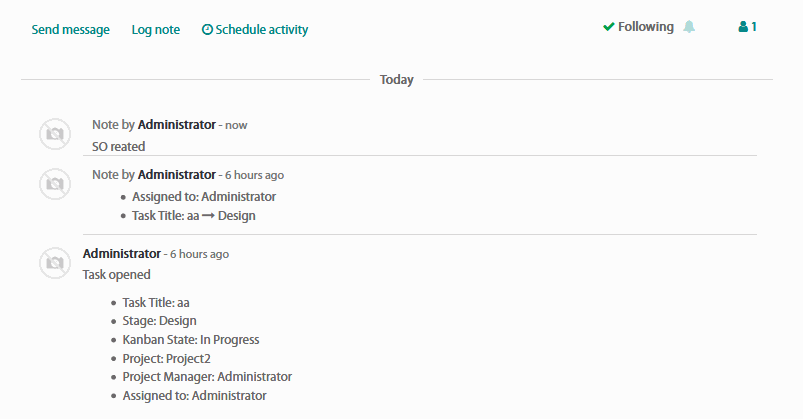Click the Administrator name in the newest note
803x419 pixels.
[176, 125]
